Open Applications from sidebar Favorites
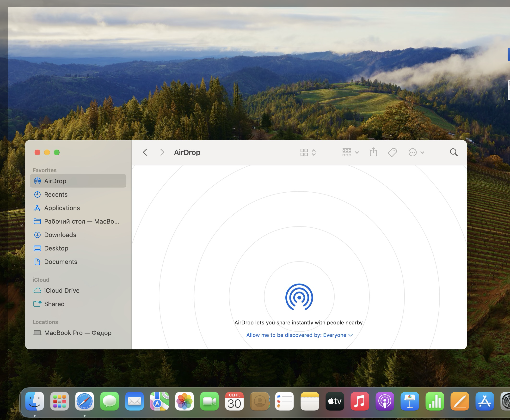 point(62,208)
